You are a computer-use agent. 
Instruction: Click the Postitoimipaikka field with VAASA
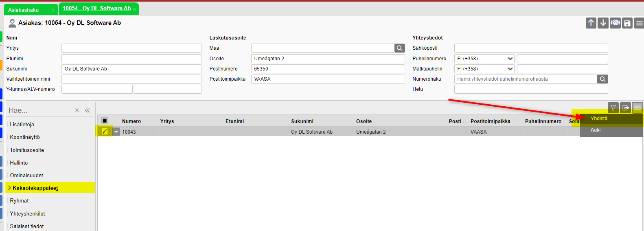click(x=328, y=79)
